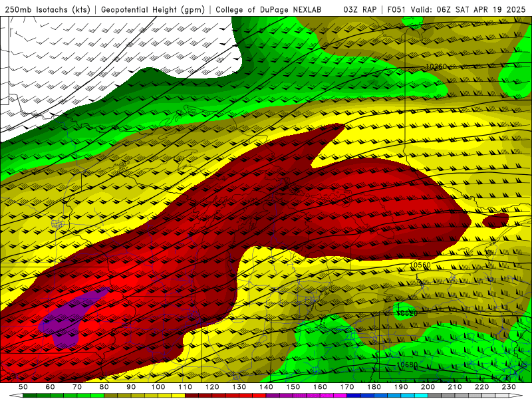Click the '250mb Isotachs (kts)' title text
This screenshot has height=399, width=532.
pyautogui.click(x=48, y=9)
